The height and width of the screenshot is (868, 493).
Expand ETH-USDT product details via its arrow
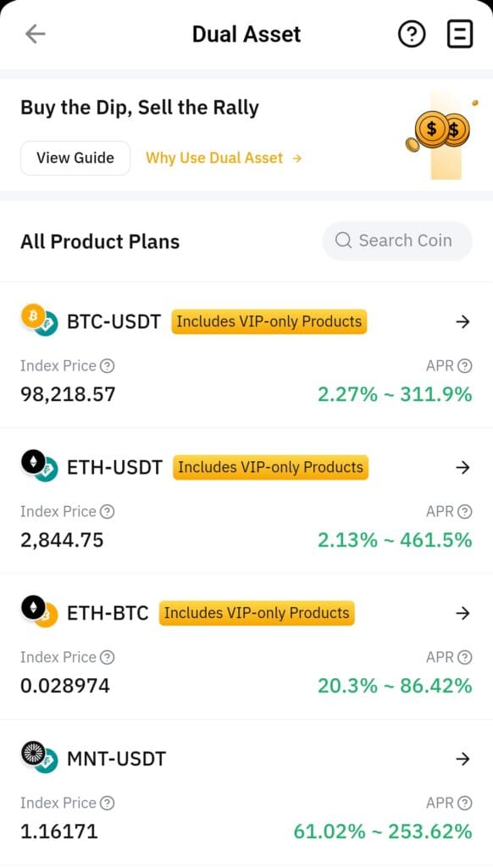click(x=463, y=467)
